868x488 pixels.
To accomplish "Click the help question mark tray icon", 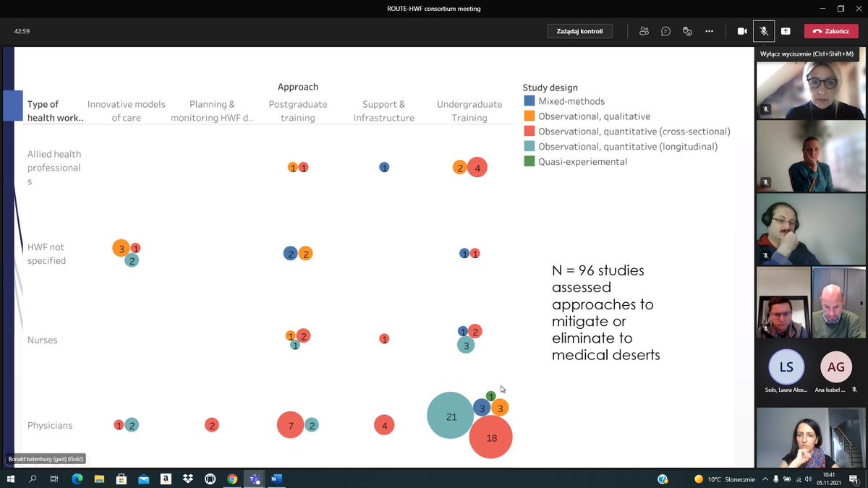I will pyautogui.click(x=663, y=479).
